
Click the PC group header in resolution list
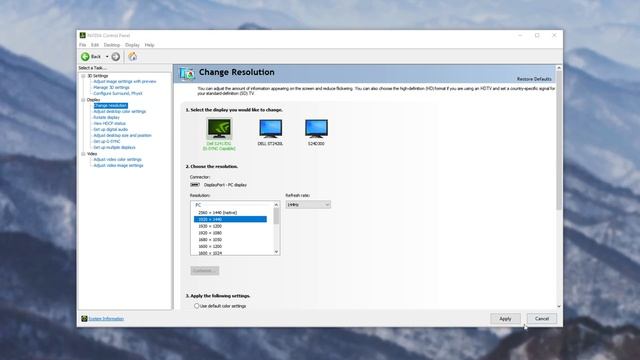[198, 205]
